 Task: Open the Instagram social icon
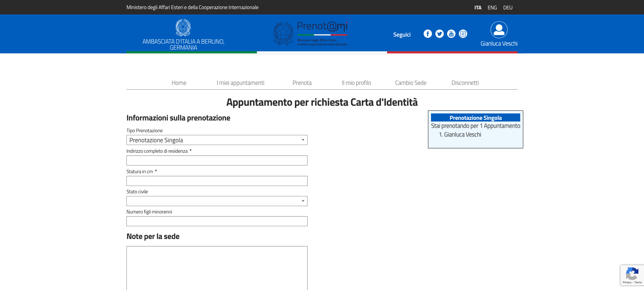pos(463,34)
